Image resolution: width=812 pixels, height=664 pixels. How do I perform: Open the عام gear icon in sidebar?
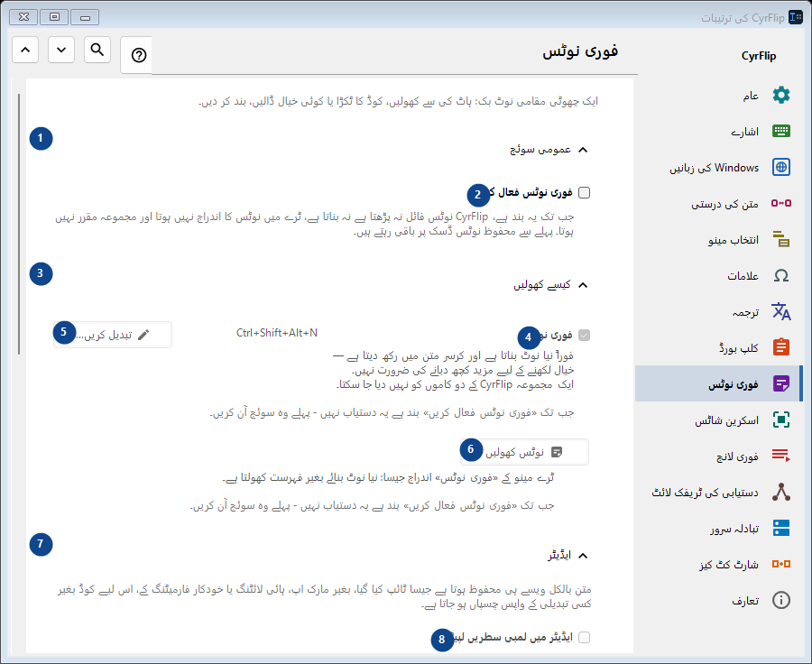(x=781, y=96)
